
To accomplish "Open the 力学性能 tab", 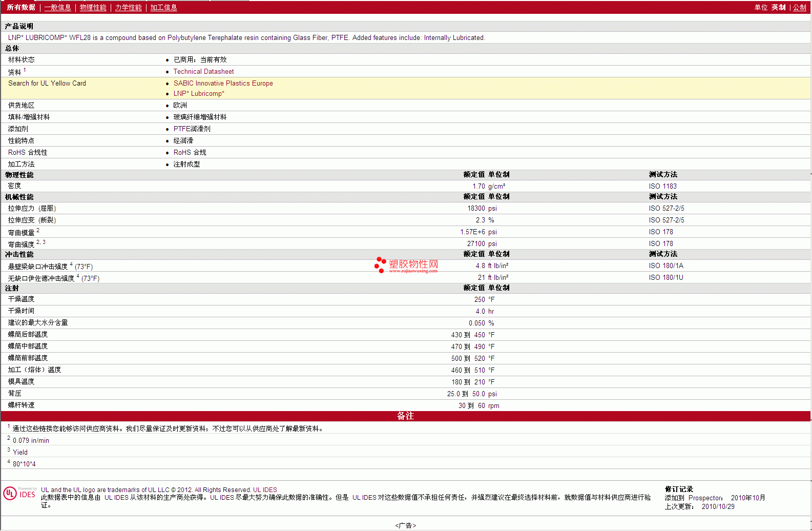I will pyautogui.click(x=128, y=7).
